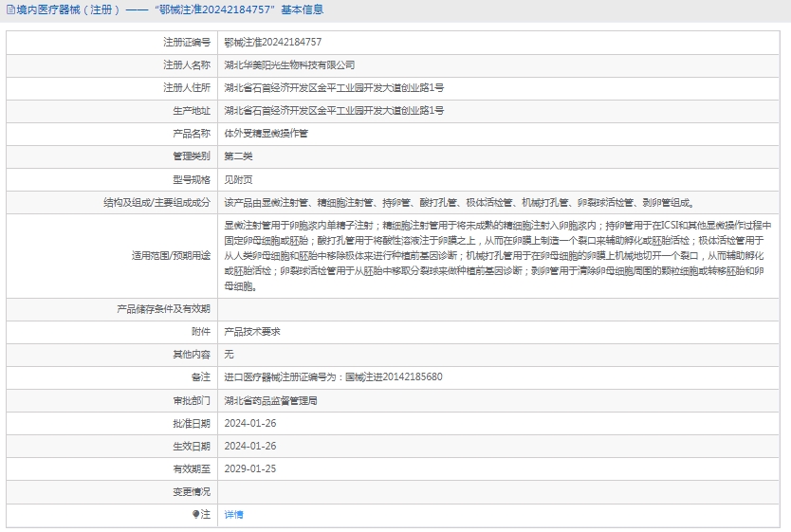791x532 pixels.
Task: Click 产品技术要求 in the 附件 row
Action: click(251, 331)
